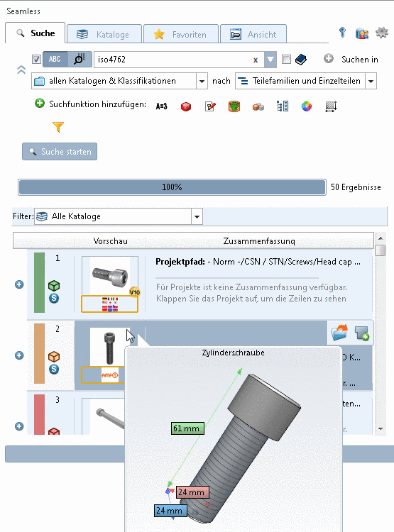Image resolution: width=394 pixels, height=532 pixels.
Task: Click orange 3D cube icon in row 2
Action: 54,357
